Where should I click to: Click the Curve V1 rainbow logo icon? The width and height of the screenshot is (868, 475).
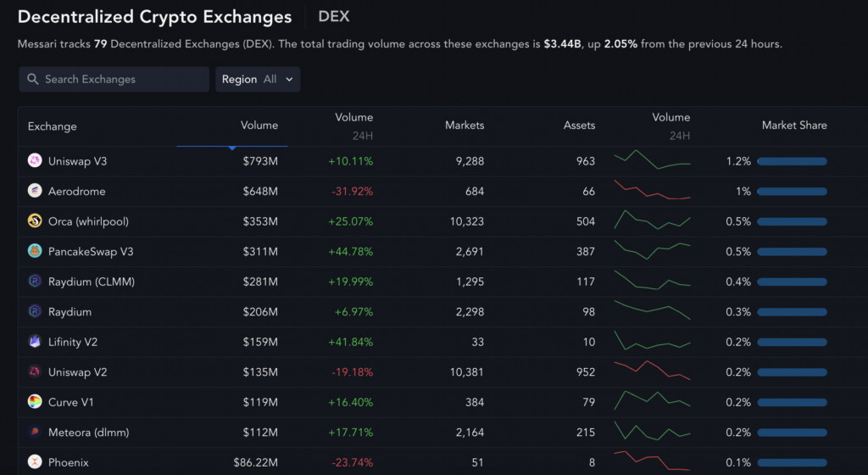34,401
